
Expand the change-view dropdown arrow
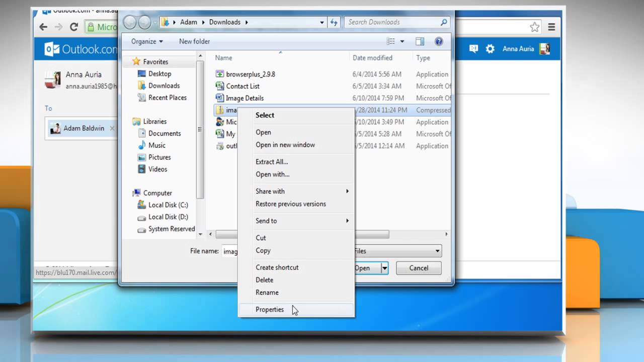(x=402, y=42)
